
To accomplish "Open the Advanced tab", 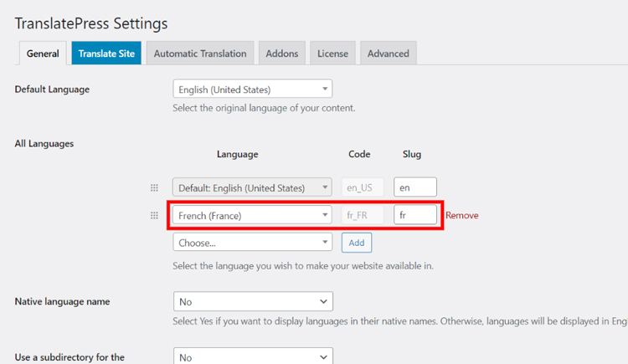I will click(x=388, y=54).
